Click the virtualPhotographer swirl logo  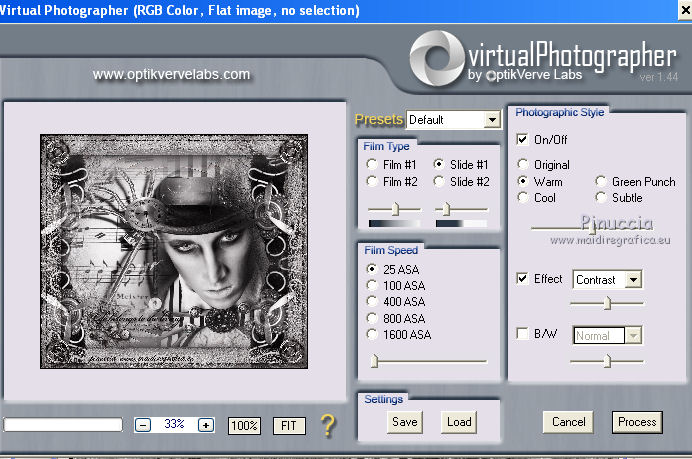coord(436,58)
